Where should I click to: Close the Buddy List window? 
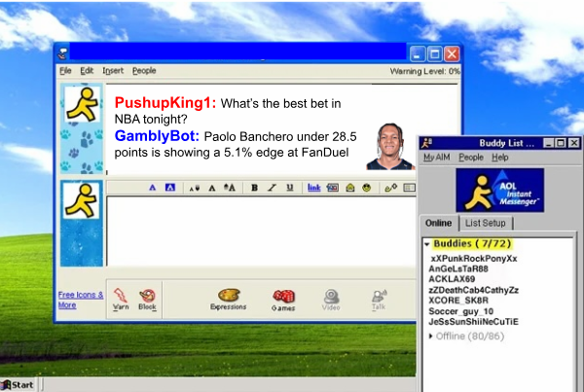click(x=574, y=143)
